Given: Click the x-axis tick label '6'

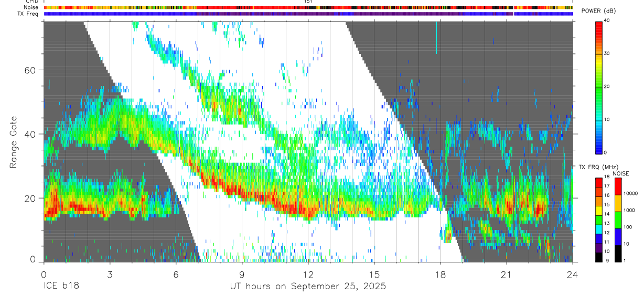Looking at the screenshot, I should pyautogui.click(x=176, y=274).
